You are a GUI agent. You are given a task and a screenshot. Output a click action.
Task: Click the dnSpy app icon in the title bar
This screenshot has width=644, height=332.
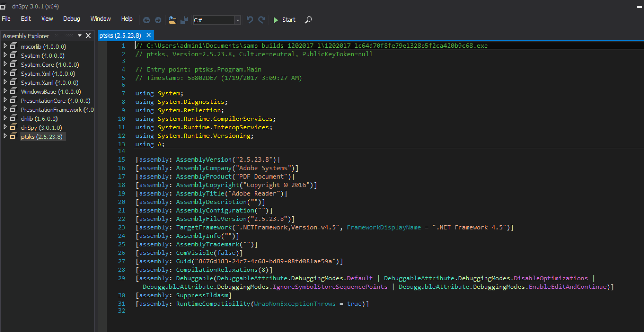(x=3, y=6)
